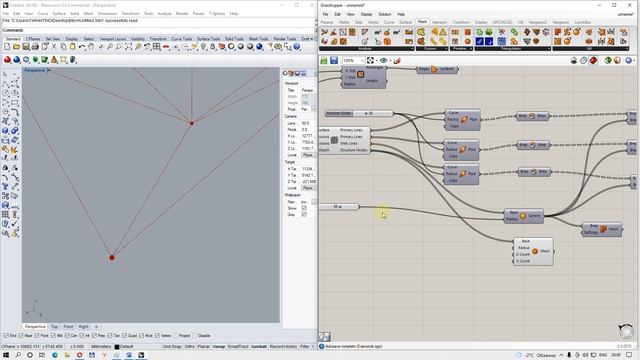Switch to the Top viewport tab in Rhino

tap(54, 327)
